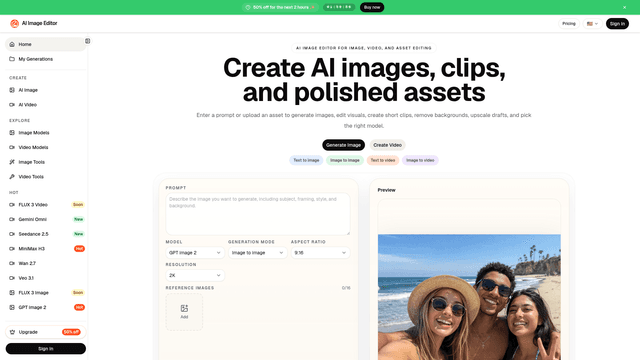The width and height of the screenshot is (640, 360).
Task: Click the Soon badge next to FLUX 3 Image
Action: coord(78,293)
